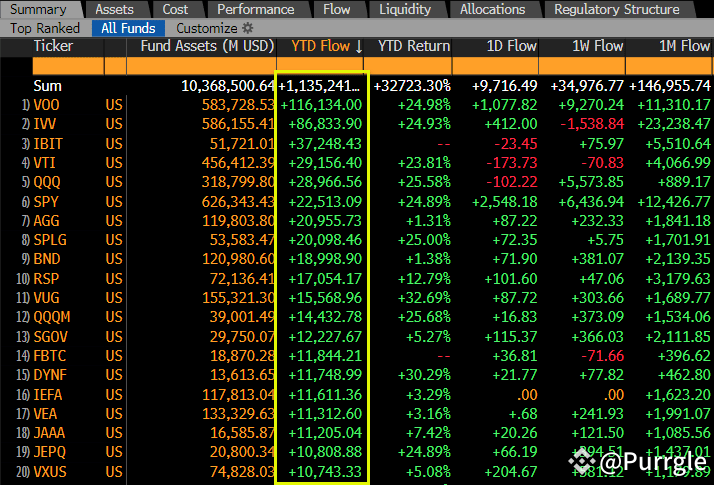Open the QQQ ticker row

point(47,182)
